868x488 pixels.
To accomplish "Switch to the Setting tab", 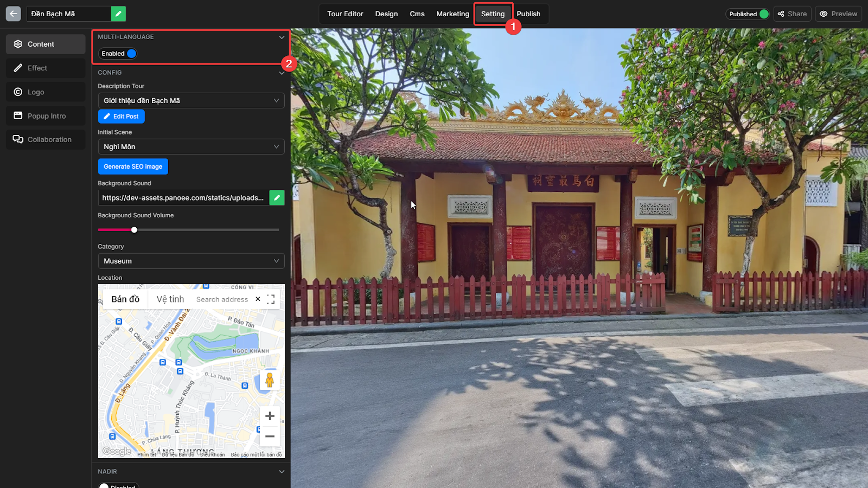I will coord(493,14).
